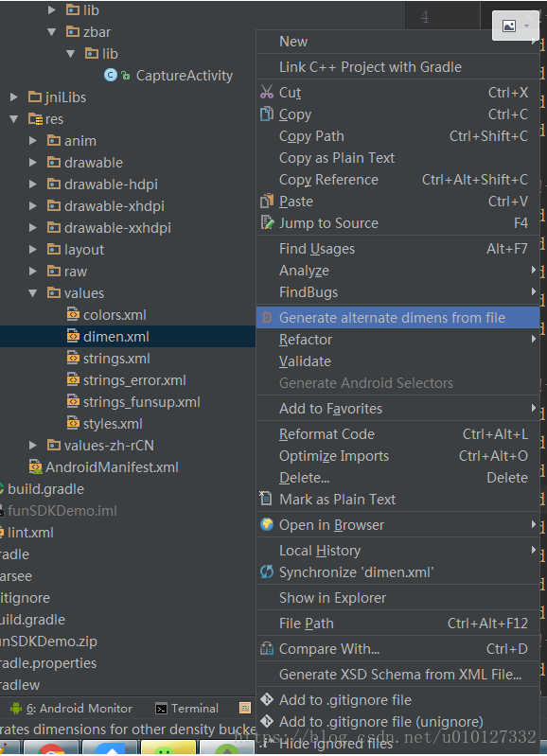
Task: Choose File Path menu entry
Action: 397,624
